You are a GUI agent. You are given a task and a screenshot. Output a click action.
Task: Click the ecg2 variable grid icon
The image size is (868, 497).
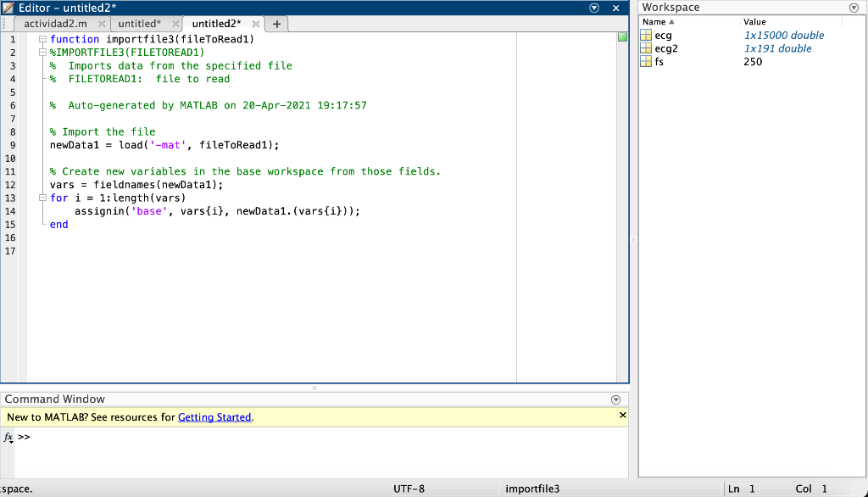click(646, 48)
